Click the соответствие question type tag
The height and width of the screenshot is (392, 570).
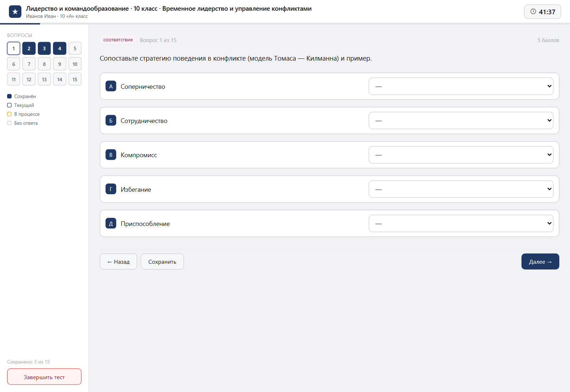pyautogui.click(x=118, y=40)
